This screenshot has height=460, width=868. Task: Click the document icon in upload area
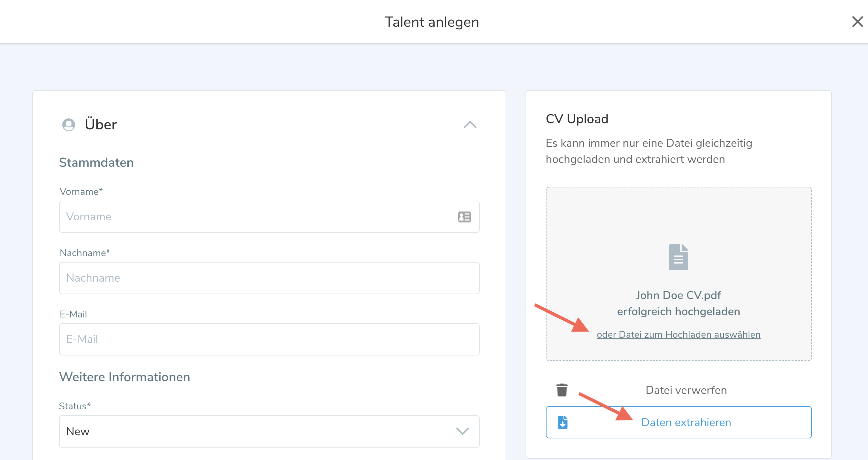point(678,257)
